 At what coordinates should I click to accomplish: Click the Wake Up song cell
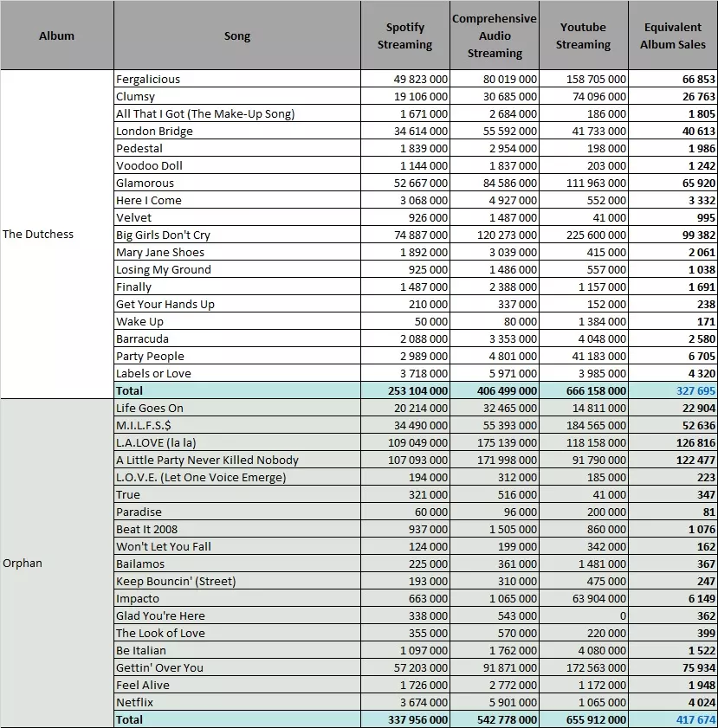click(x=236, y=321)
